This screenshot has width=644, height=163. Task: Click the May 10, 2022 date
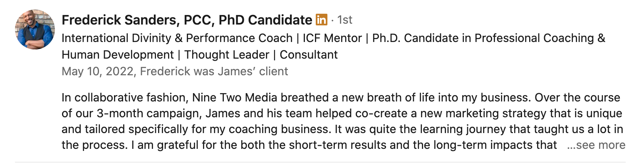(x=98, y=71)
